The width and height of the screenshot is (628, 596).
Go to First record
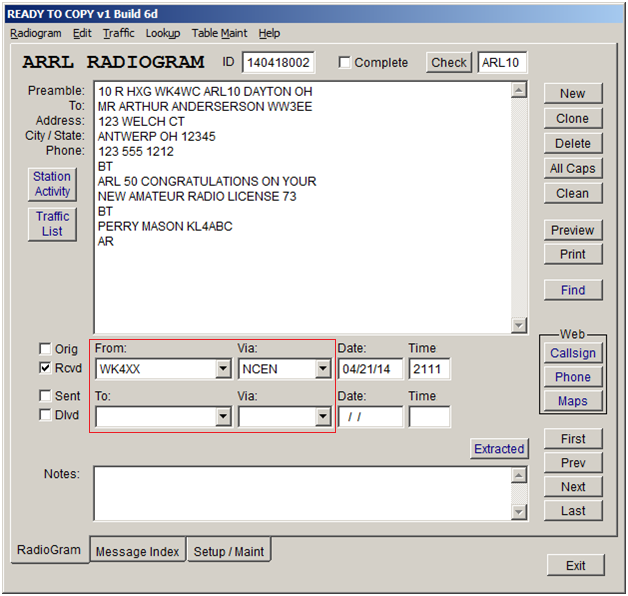573,439
